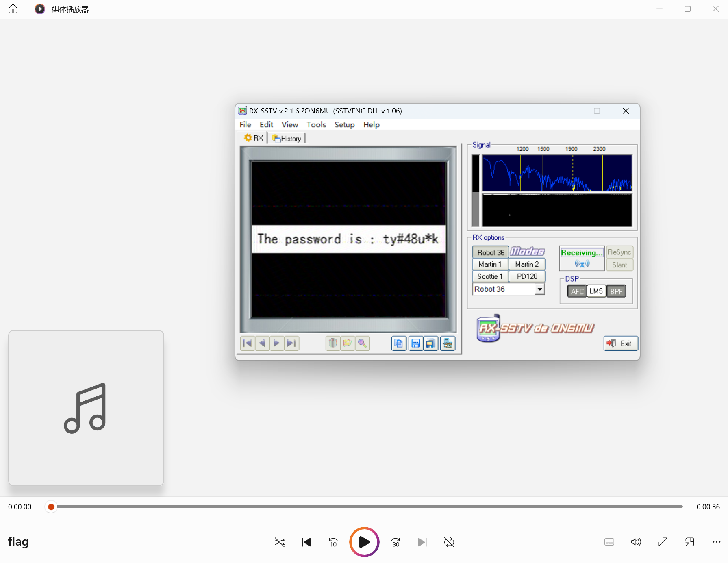Skip forward 30 seconds

tap(396, 542)
